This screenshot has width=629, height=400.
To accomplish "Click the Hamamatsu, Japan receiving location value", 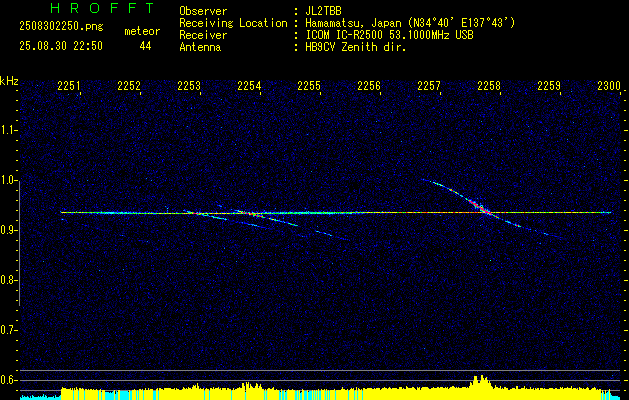I will pos(410,23).
